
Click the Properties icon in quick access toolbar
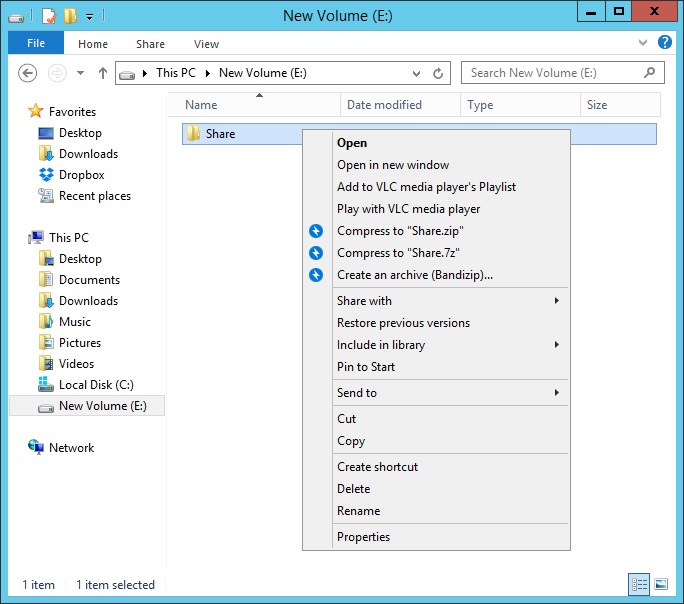[48, 15]
